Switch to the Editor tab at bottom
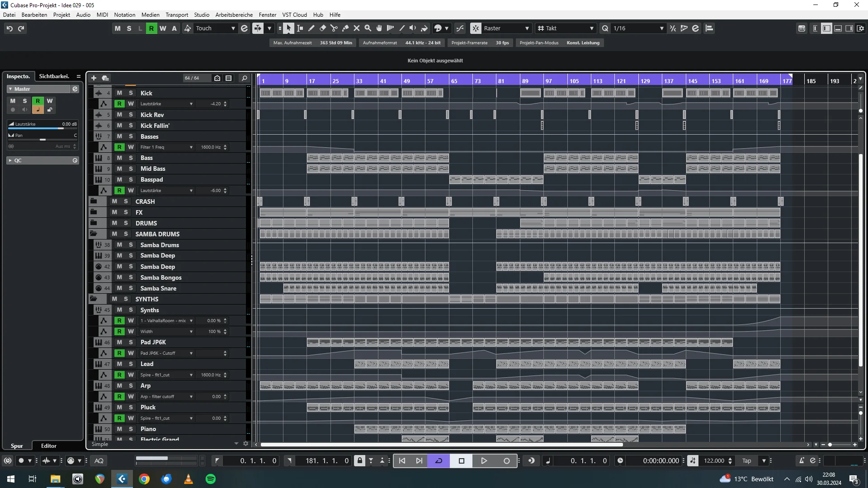The height and width of the screenshot is (488, 868). (48, 446)
